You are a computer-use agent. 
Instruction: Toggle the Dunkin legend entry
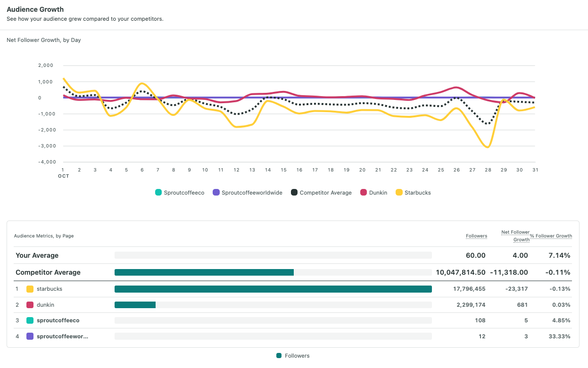click(373, 192)
